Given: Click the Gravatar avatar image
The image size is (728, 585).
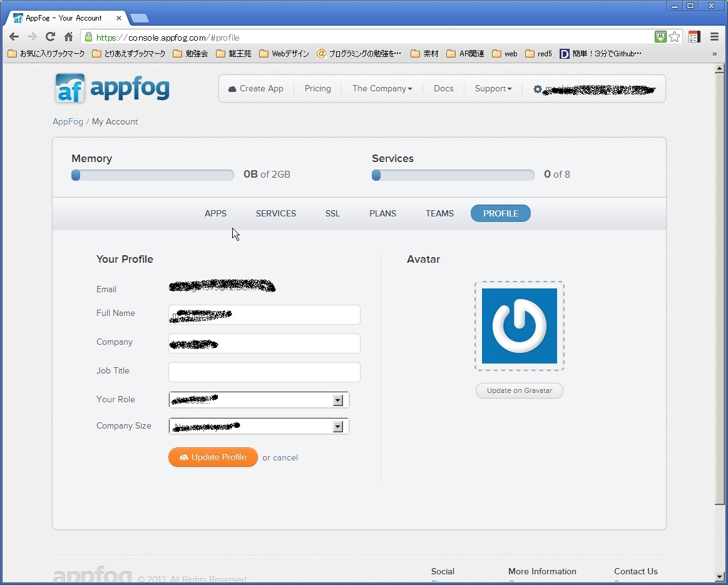Looking at the screenshot, I should (520, 326).
